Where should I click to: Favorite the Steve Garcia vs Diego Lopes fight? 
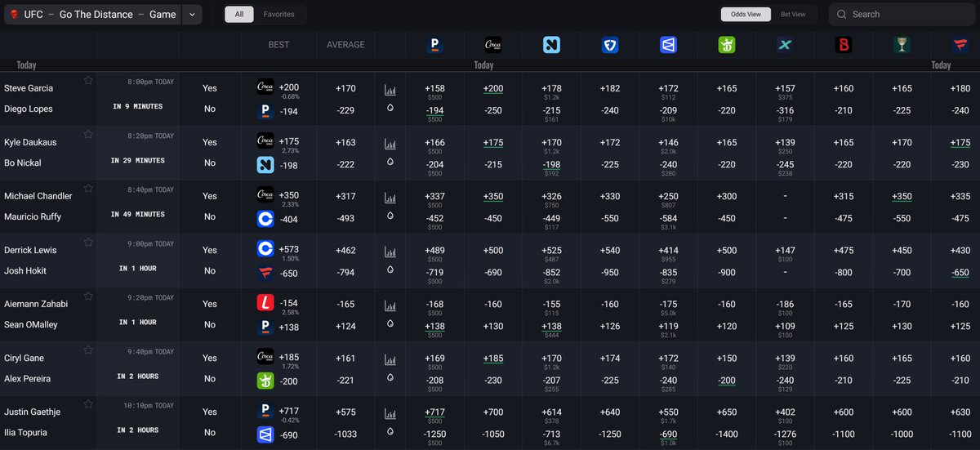[88, 80]
